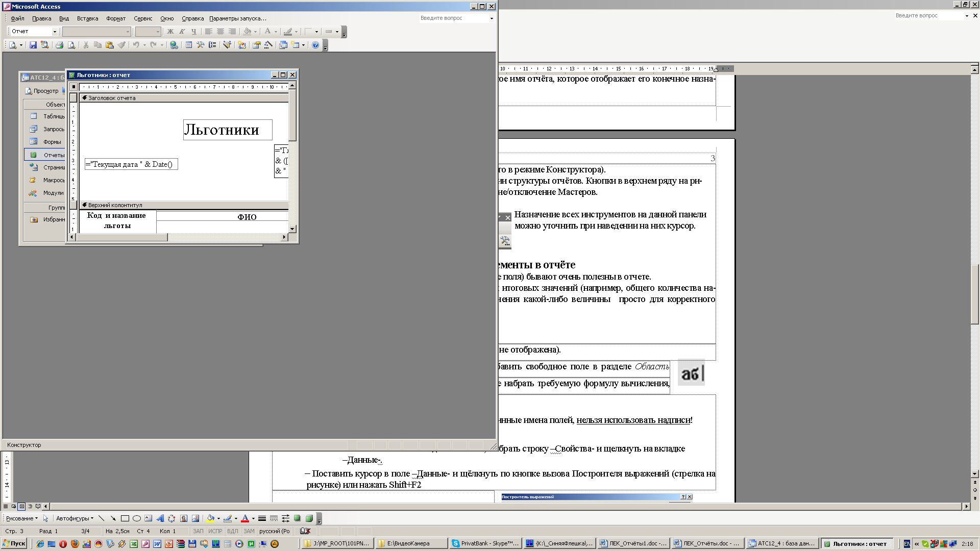Insert WordArt from Drawing toolbar
This screenshot has height=551, width=980.
(x=160, y=518)
